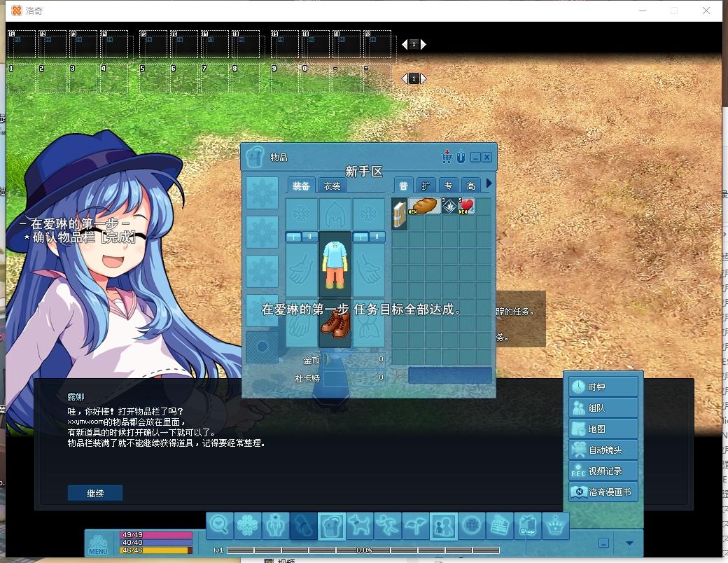The height and width of the screenshot is (563, 728).
Task: Go to next number hotbar page
Action: point(423,78)
